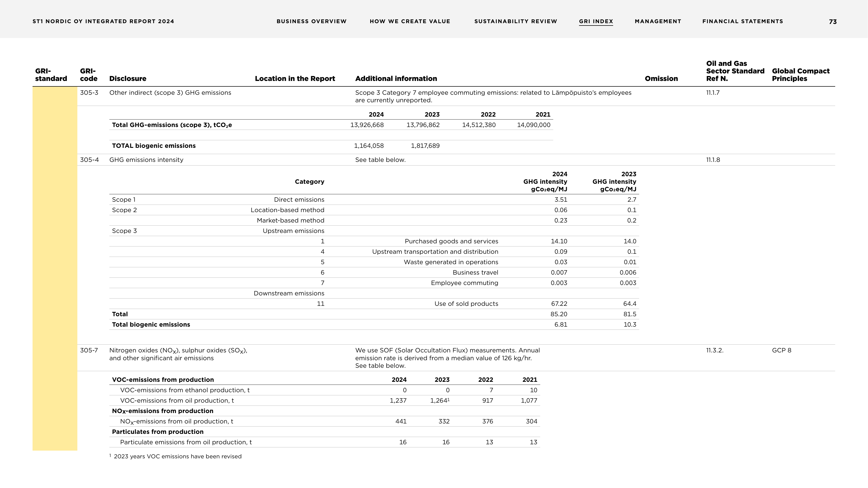Click the Omission column header
This screenshot has width=868, height=488.
(661, 79)
